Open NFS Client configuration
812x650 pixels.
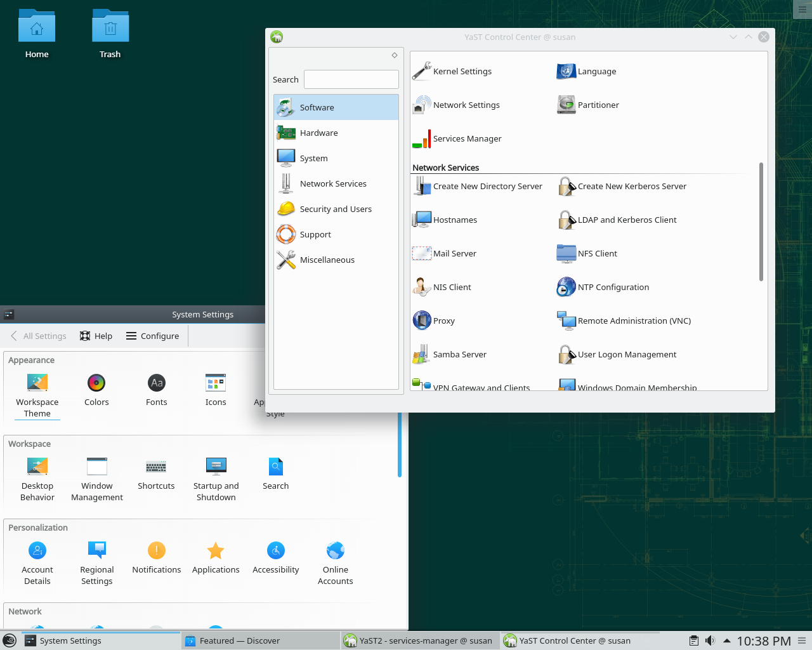point(587,253)
